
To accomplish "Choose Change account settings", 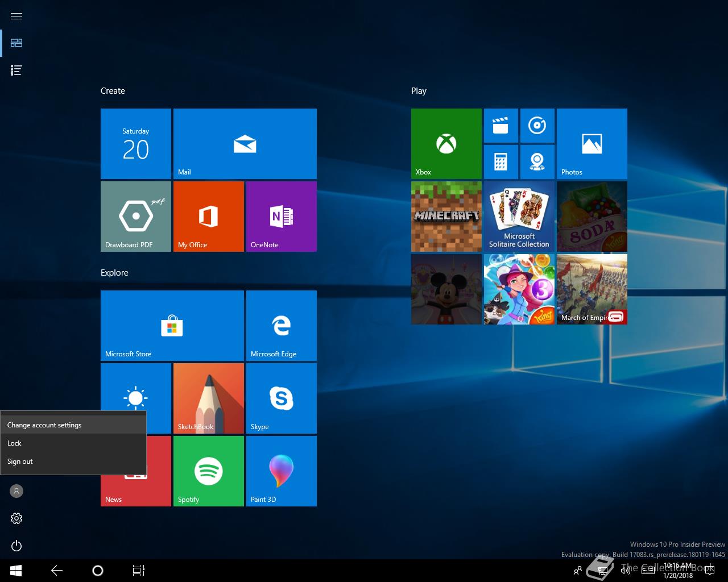I will click(73, 425).
